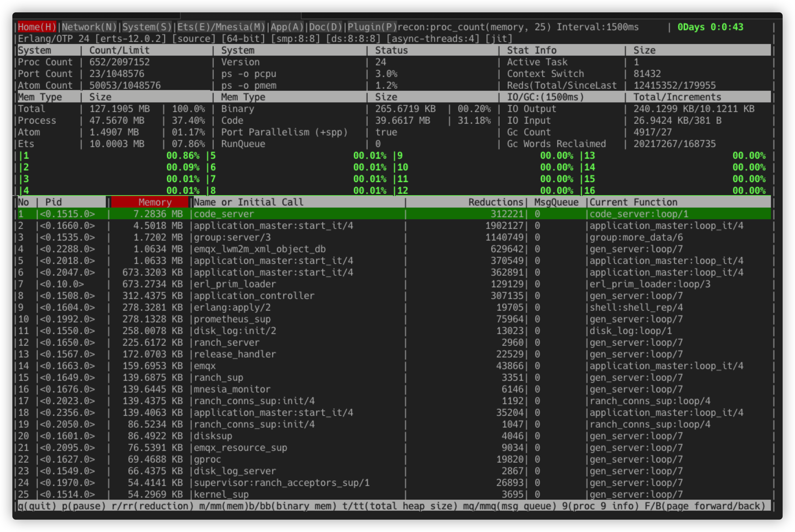Image resolution: width=795 pixels, height=532 pixels.
Task: Click the q(quit) shortcut hint
Action: point(37,506)
